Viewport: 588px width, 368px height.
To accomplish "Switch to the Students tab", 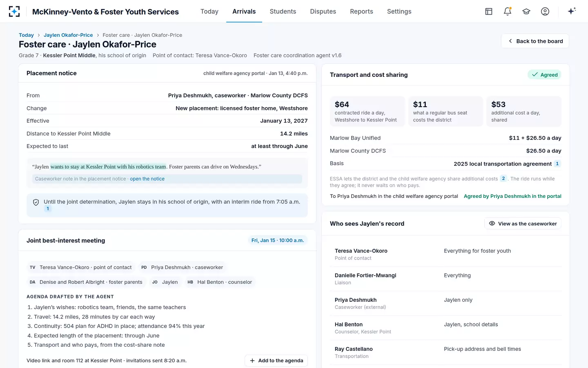I will pos(283,11).
